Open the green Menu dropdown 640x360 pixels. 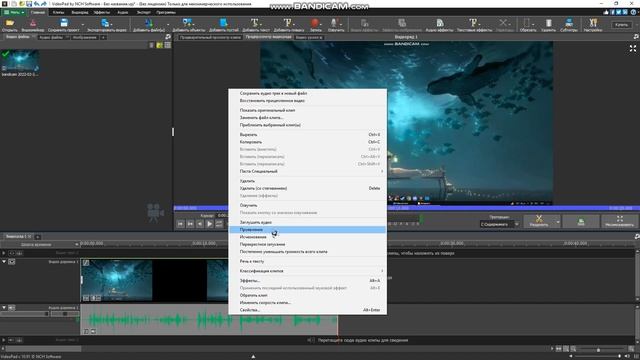[x=14, y=12]
